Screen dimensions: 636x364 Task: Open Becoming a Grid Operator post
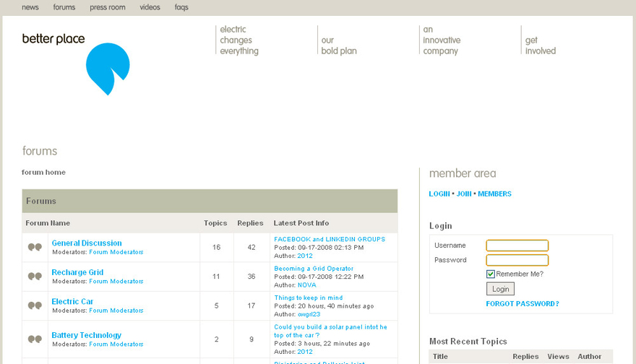point(314,269)
